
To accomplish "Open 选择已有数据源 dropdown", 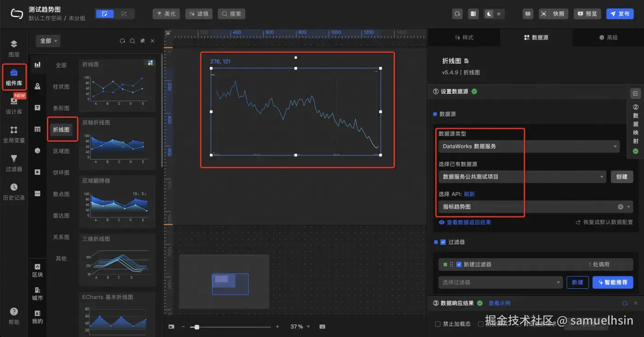I will [522, 177].
